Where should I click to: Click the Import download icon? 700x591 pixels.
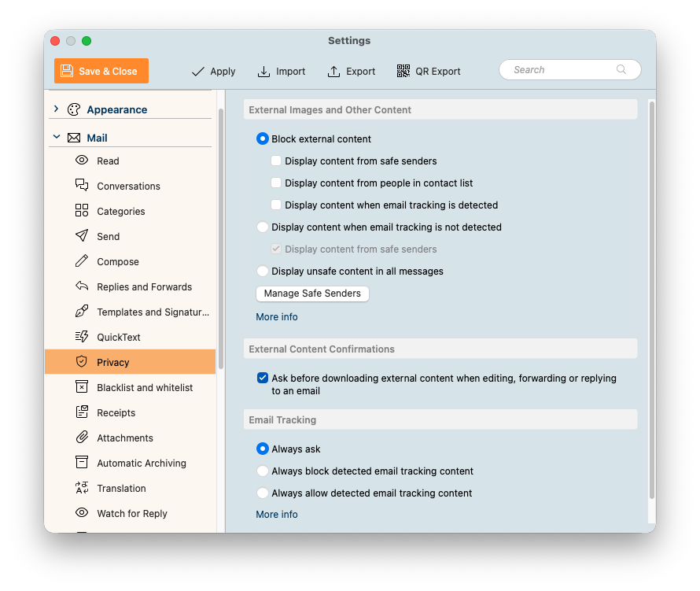[x=264, y=72]
